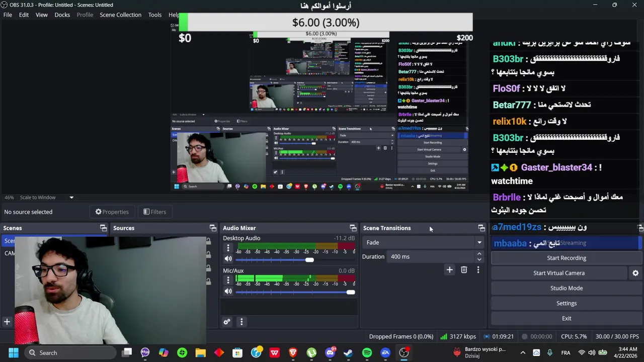The image size is (644, 362).
Task: Click FRA language indicator in tray
Action: 566,352
